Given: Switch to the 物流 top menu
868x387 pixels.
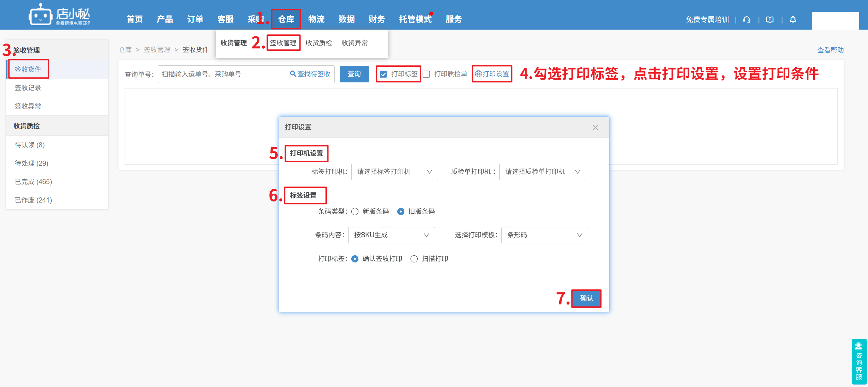Looking at the screenshot, I should click(x=316, y=19).
